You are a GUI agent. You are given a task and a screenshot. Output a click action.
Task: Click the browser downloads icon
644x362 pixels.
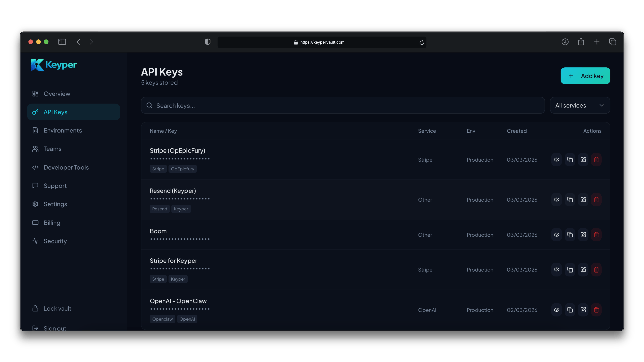[565, 42]
